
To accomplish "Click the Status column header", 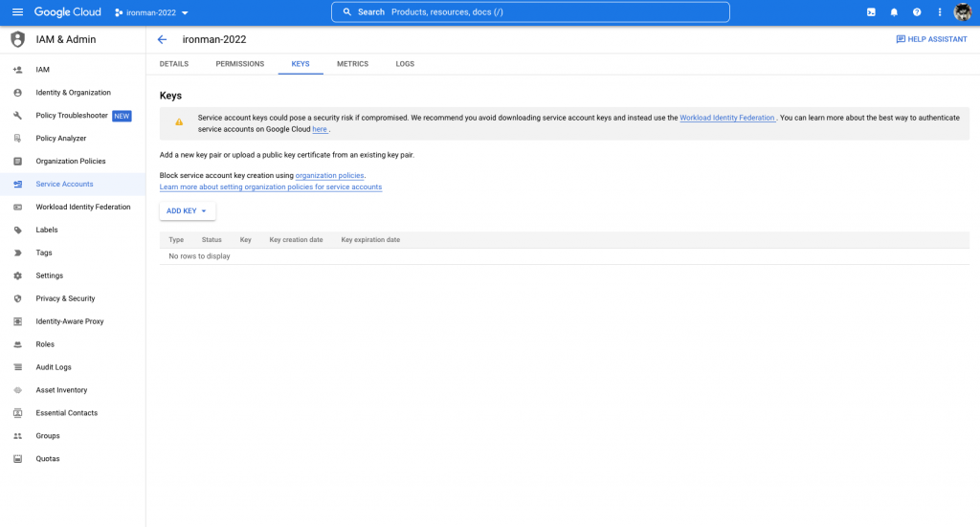I will [212, 240].
